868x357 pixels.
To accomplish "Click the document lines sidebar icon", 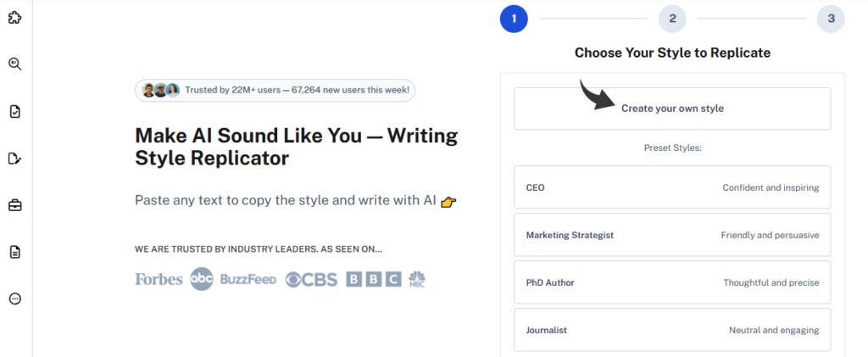I will tap(14, 252).
